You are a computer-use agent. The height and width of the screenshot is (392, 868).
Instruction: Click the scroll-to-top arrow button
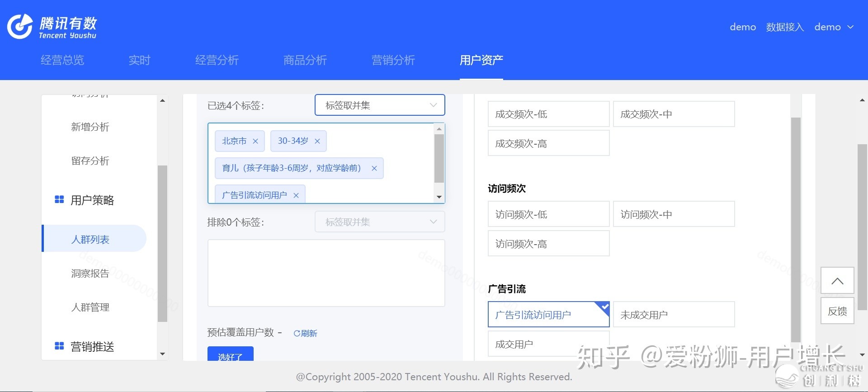point(837,281)
